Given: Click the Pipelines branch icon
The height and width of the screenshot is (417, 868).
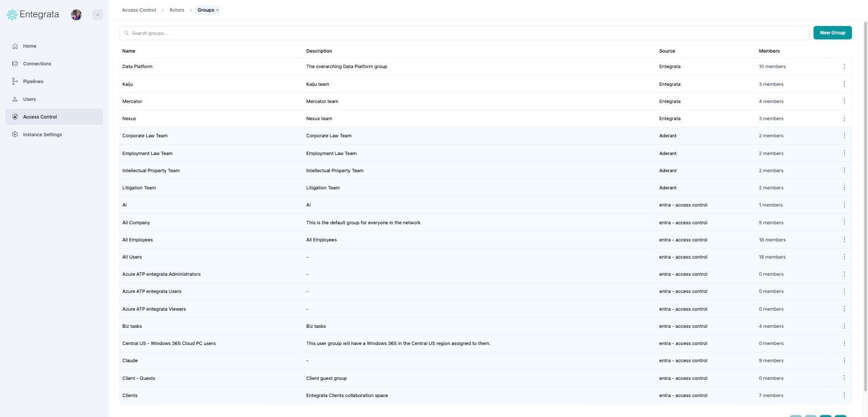Looking at the screenshot, I should click(x=15, y=81).
